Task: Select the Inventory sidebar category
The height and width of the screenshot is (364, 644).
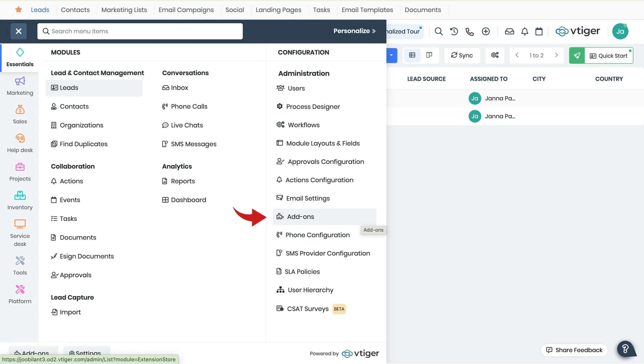Action: click(20, 200)
